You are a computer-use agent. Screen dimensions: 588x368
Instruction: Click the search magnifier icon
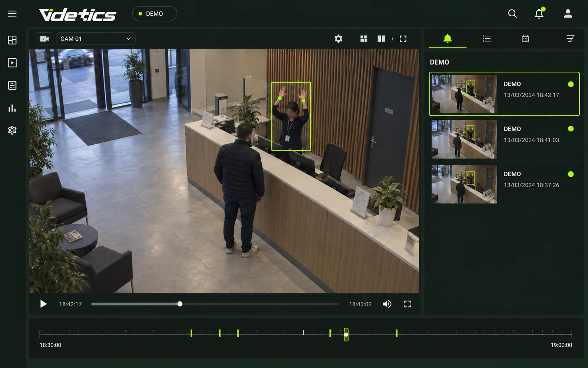tap(512, 14)
